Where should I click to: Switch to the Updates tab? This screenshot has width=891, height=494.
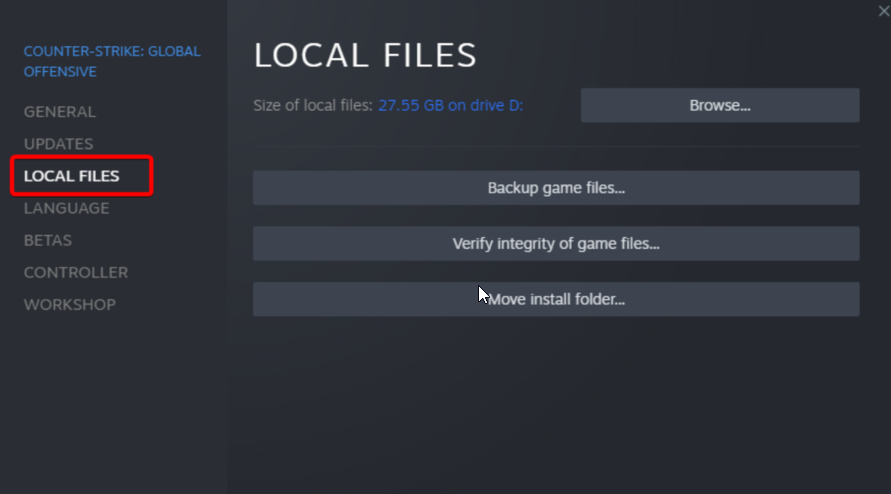pyautogui.click(x=59, y=144)
